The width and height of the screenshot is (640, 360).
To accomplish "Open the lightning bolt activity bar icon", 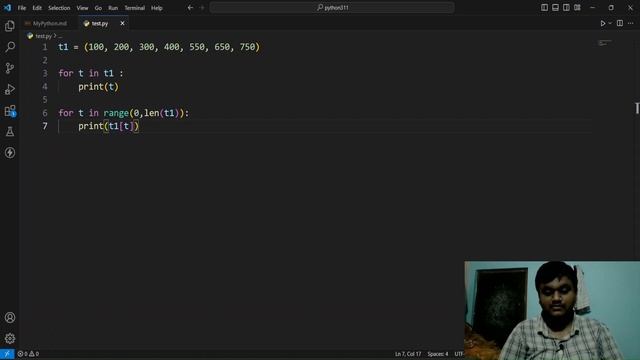I will (x=10, y=153).
